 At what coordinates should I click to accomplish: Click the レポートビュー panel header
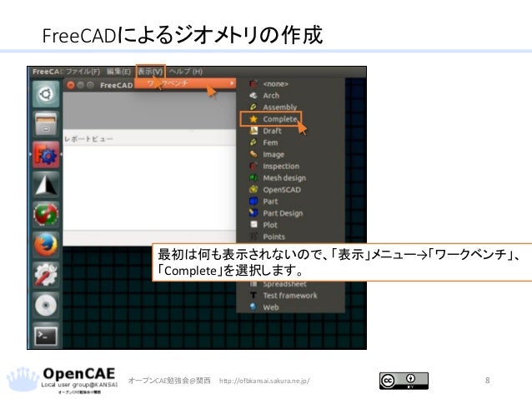(x=88, y=139)
